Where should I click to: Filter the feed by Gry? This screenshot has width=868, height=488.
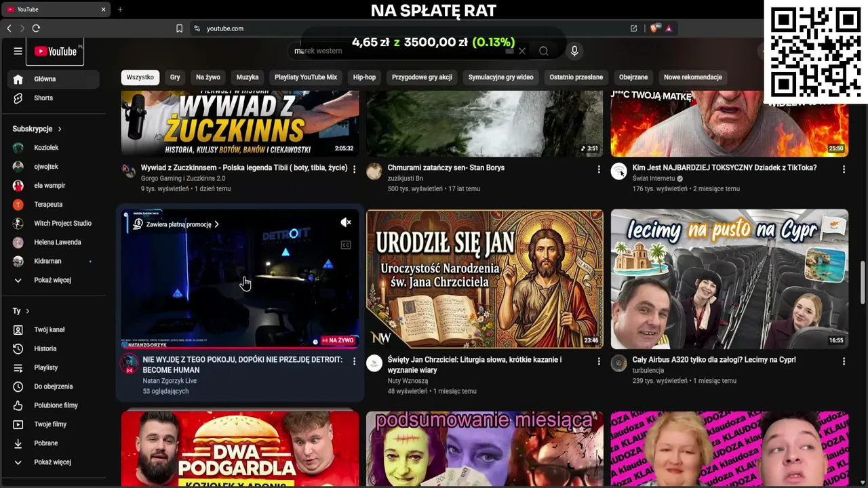click(x=175, y=77)
